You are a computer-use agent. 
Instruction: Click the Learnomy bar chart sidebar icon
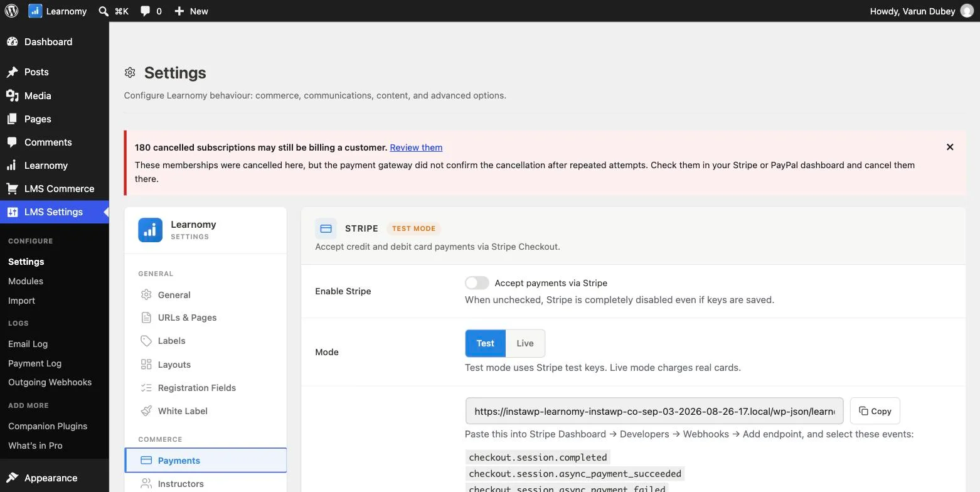point(12,165)
